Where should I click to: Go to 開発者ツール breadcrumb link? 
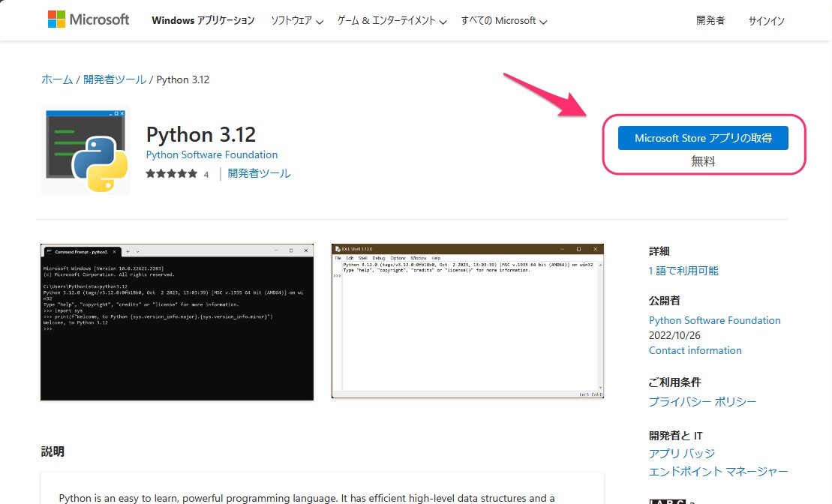click(115, 79)
